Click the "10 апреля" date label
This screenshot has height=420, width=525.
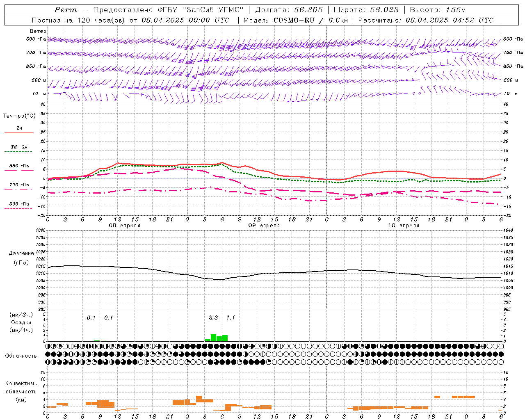[404, 226]
